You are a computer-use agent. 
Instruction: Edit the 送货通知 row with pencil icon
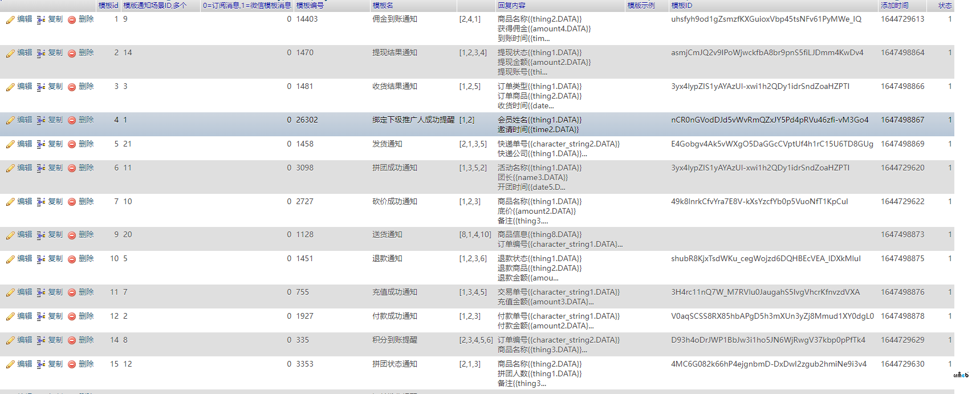point(10,235)
